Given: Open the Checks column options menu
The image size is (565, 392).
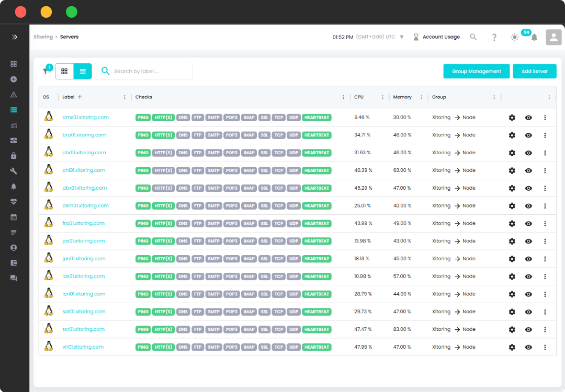Looking at the screenshot, I should (343, 97).
